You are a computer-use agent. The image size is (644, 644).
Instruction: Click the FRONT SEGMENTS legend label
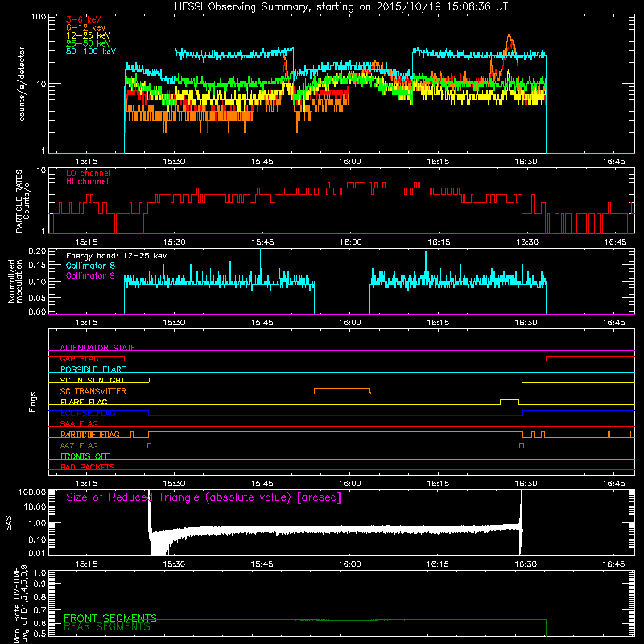pos(110,618)
